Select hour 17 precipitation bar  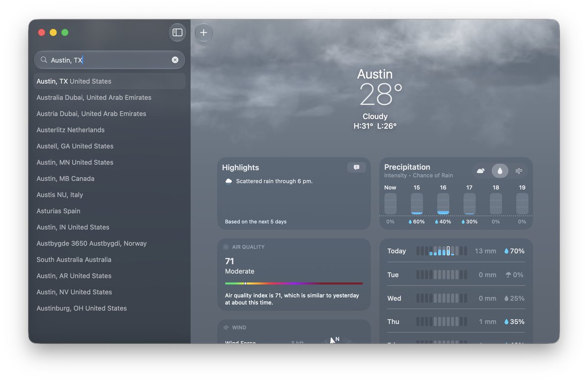[469, 203]
